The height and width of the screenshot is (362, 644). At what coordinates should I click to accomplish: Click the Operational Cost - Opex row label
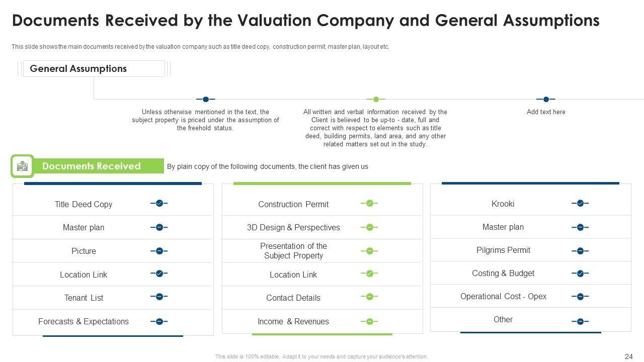click(503, 296)
